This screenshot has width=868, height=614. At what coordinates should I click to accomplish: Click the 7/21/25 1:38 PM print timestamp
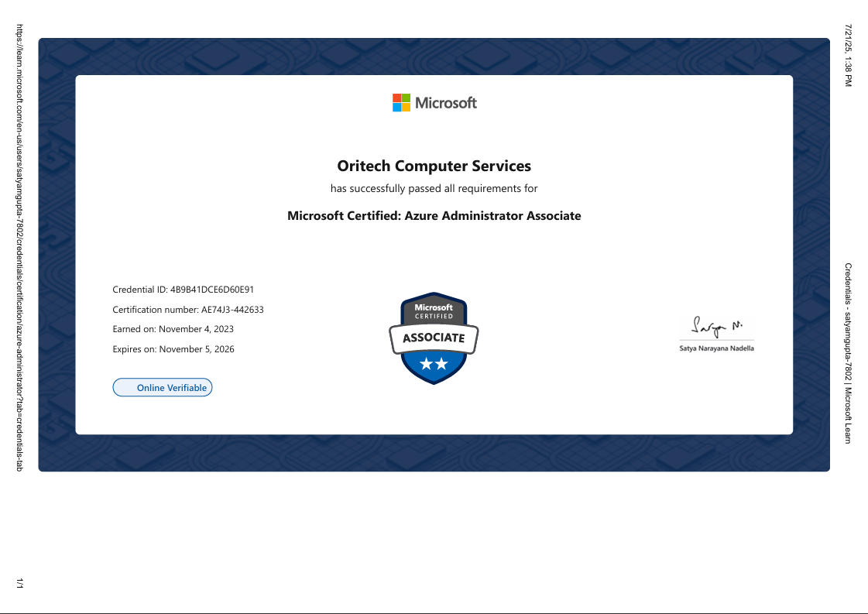pos(848,54)
